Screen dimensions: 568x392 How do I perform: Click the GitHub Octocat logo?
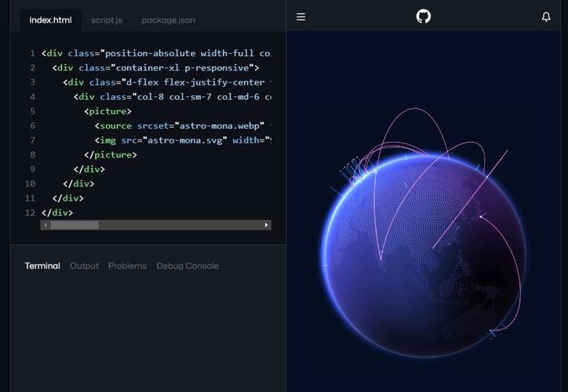point(423,16)
